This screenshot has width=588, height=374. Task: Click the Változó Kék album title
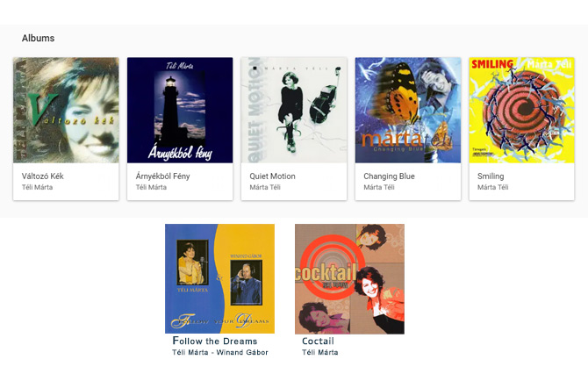[x=43, y=176]
